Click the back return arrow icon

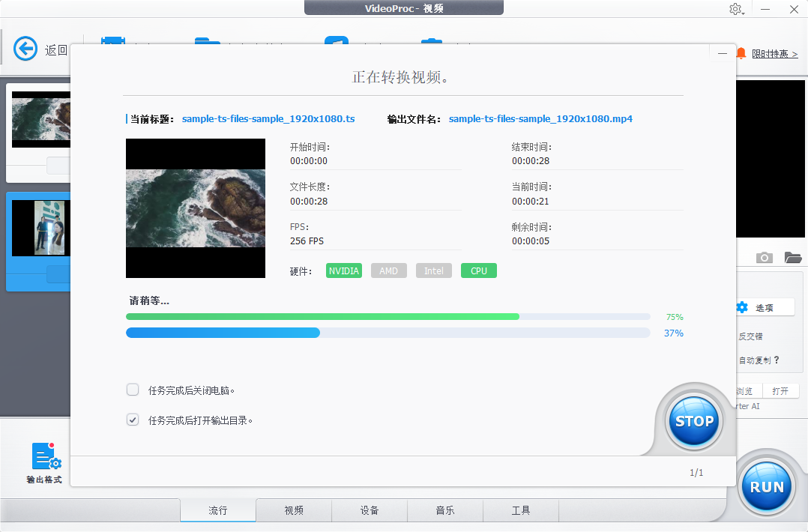(25, 49)
